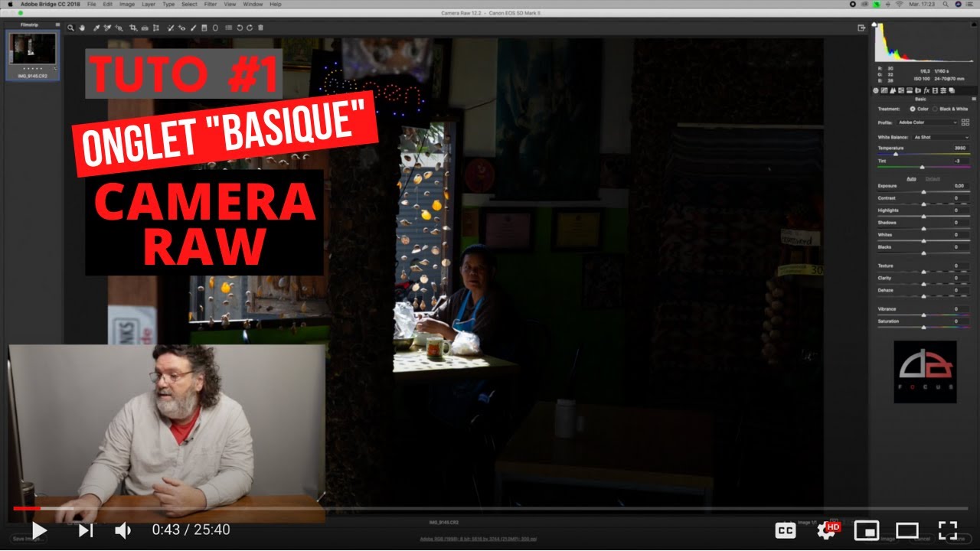Viewport: 980px width, 551px height.
Task: Select the Transform tool
Action: 155,28
